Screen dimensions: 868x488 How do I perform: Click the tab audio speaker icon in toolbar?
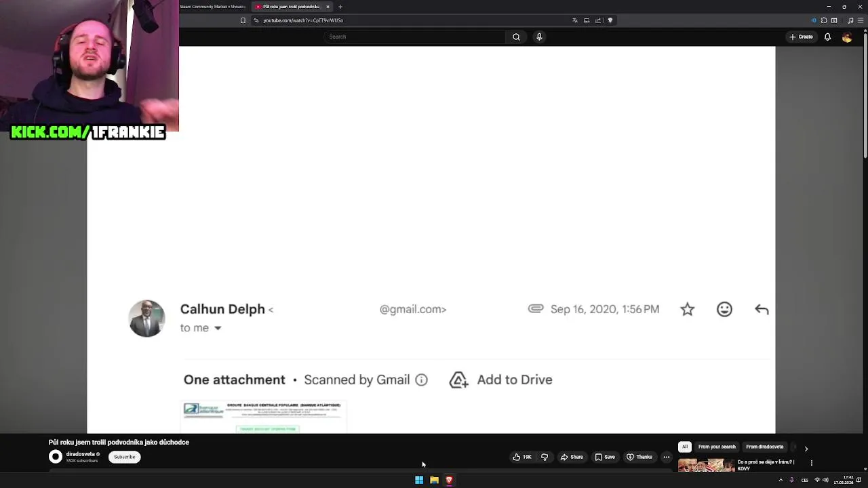pos(814,20)
